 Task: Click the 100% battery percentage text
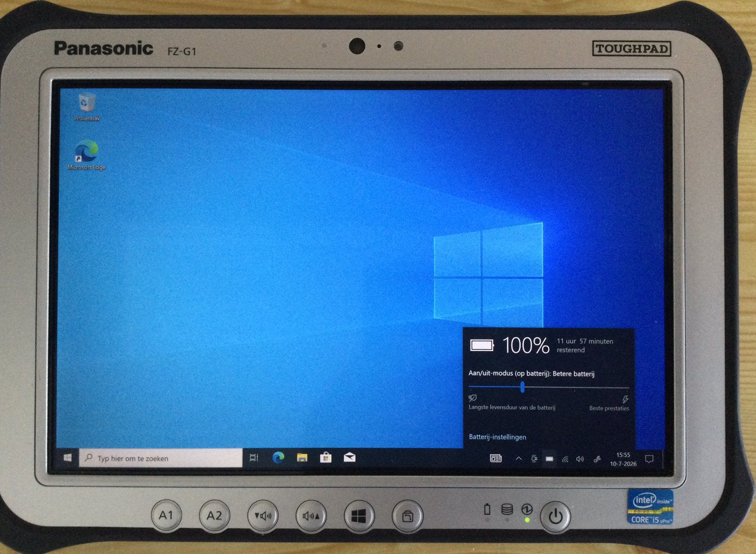point(526,346)
